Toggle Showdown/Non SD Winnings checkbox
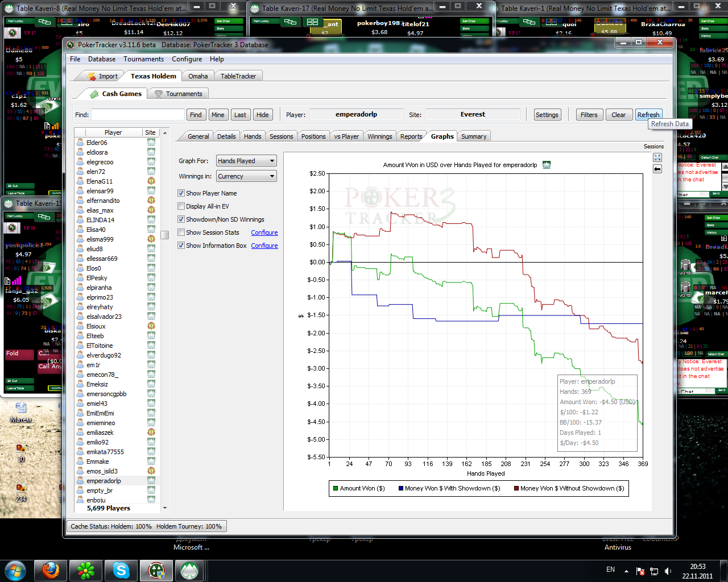Viewport: 728px width, 582px height. 181,219
